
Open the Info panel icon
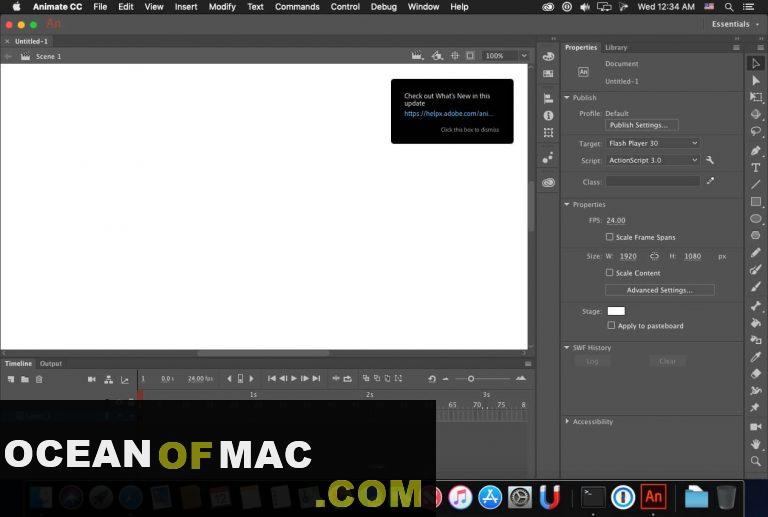pyautogui.click(x=548, y=116)
